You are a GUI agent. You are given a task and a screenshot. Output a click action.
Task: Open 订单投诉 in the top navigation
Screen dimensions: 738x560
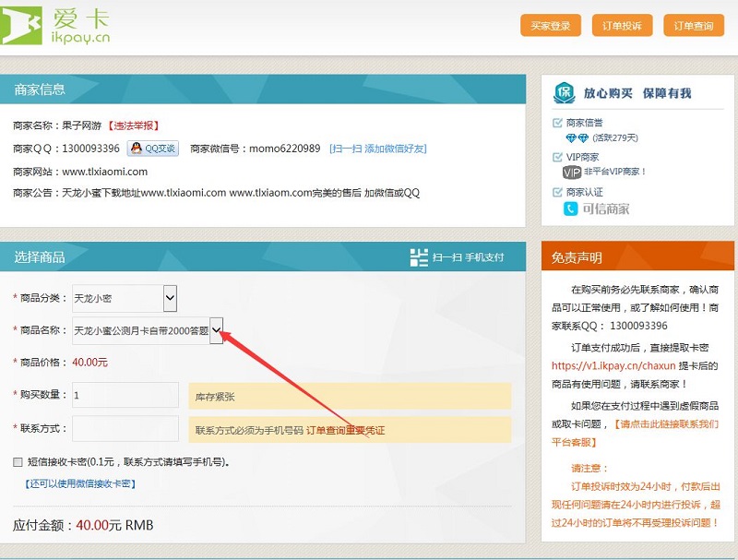coord(622,26)
